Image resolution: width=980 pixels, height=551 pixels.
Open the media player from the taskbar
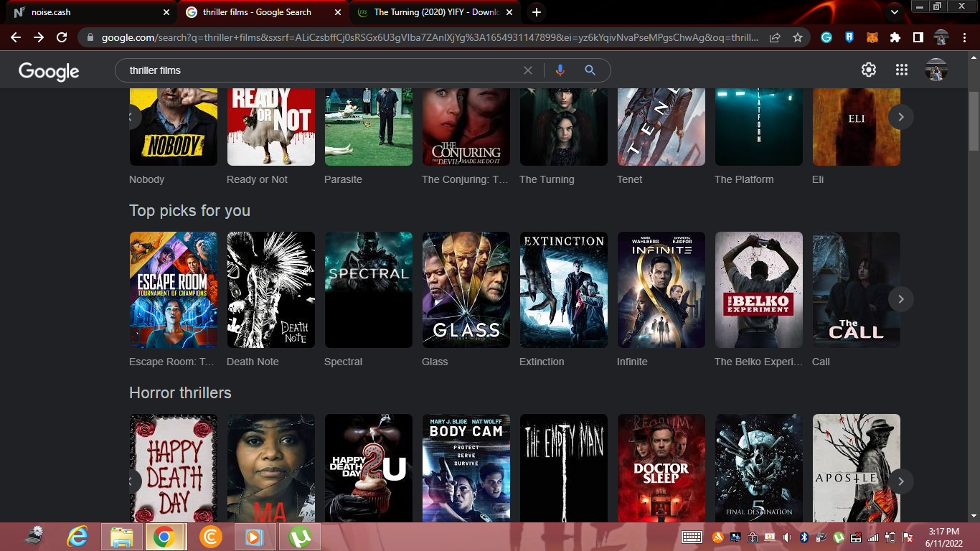click(255, 536)
